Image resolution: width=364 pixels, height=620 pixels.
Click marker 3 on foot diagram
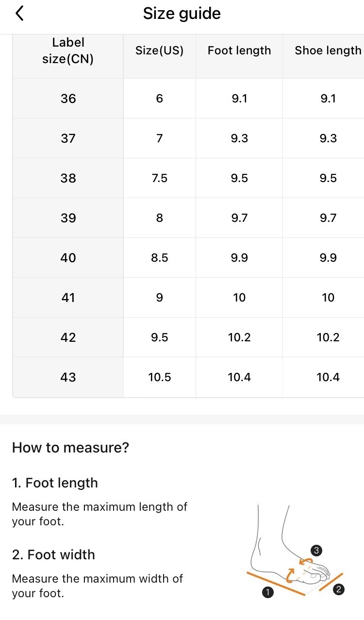pos(316,551)
